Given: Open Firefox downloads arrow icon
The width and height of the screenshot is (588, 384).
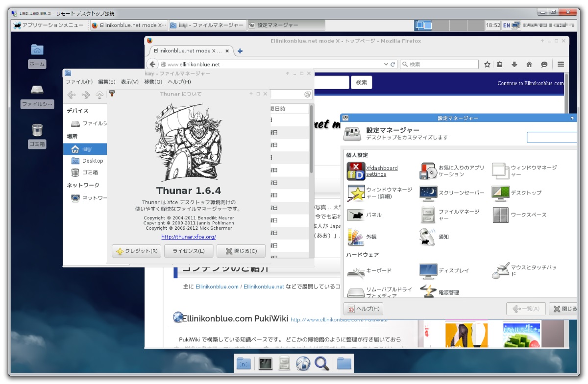Looking at the screenshot, I should click(514, 64).
